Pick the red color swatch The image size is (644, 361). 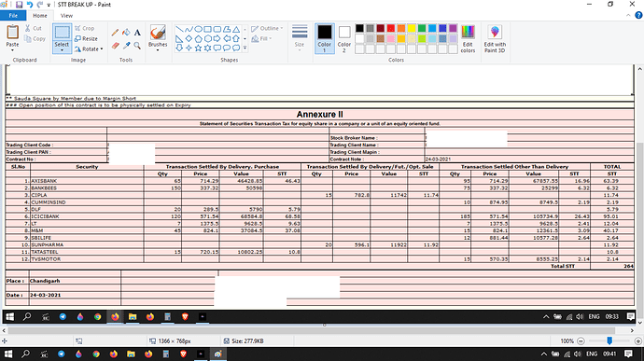(x=390, y=28)
